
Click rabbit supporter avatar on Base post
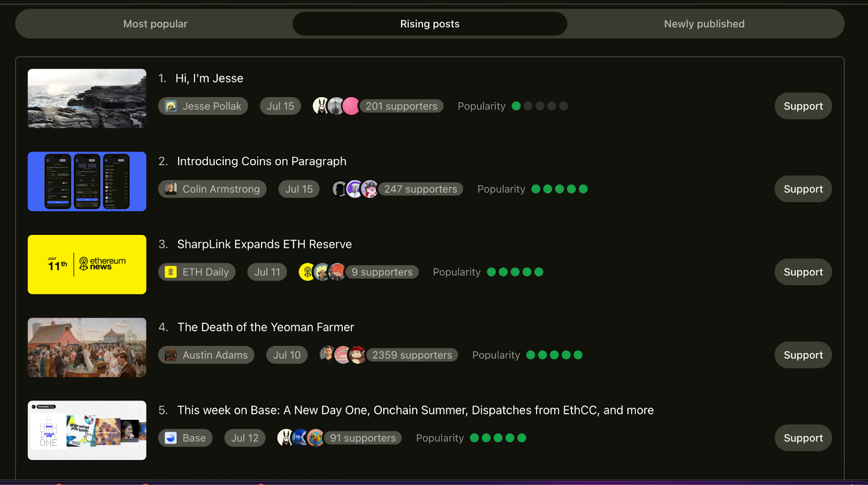(x=285, y=438)
